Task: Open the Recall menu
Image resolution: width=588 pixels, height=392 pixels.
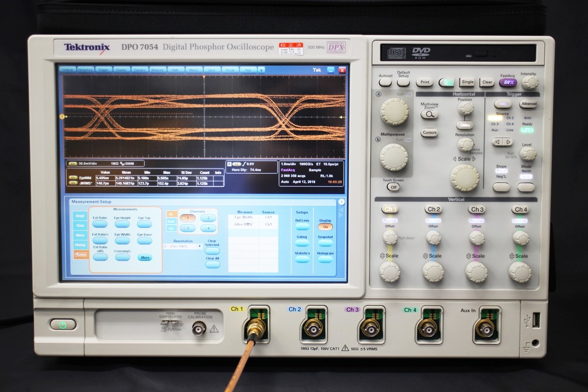Action: [x=230, y=70]
